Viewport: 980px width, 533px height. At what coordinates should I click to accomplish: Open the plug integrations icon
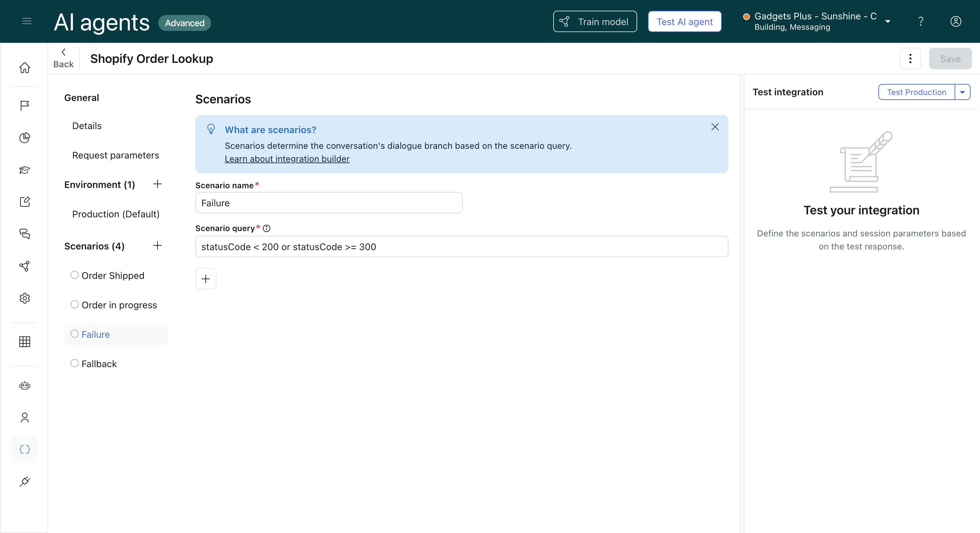(x=25, y=482)
